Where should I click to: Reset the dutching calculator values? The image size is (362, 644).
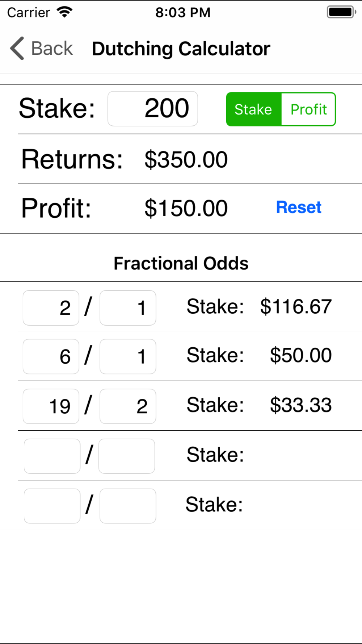(299, 207)
